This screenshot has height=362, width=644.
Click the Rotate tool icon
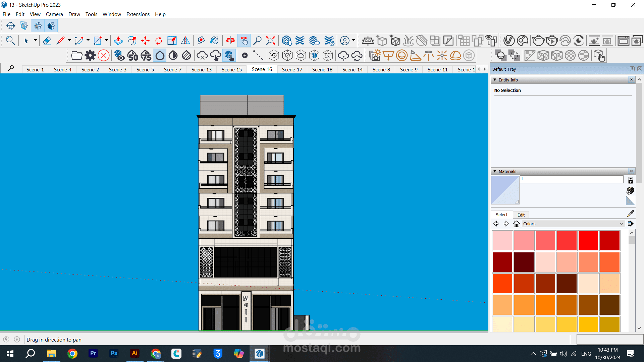coord(159,41)
